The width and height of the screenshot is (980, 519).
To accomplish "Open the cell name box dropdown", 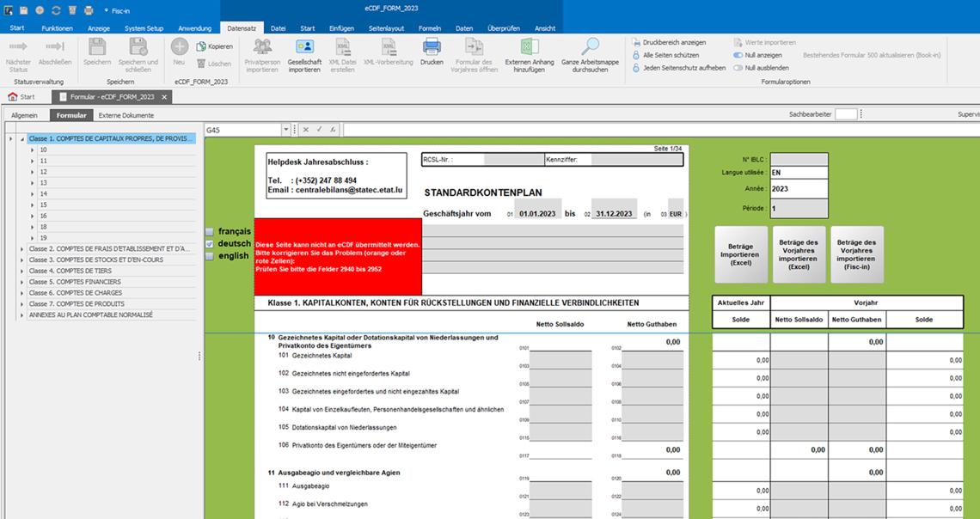I will click(x=286, y=130).
